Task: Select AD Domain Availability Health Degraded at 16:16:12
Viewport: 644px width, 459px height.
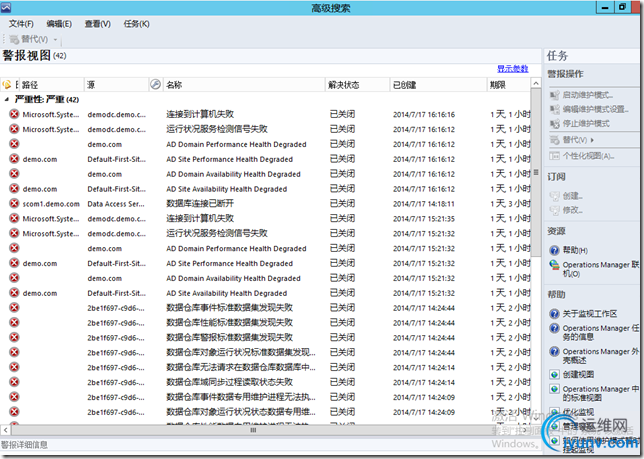Action: [233, 174]
